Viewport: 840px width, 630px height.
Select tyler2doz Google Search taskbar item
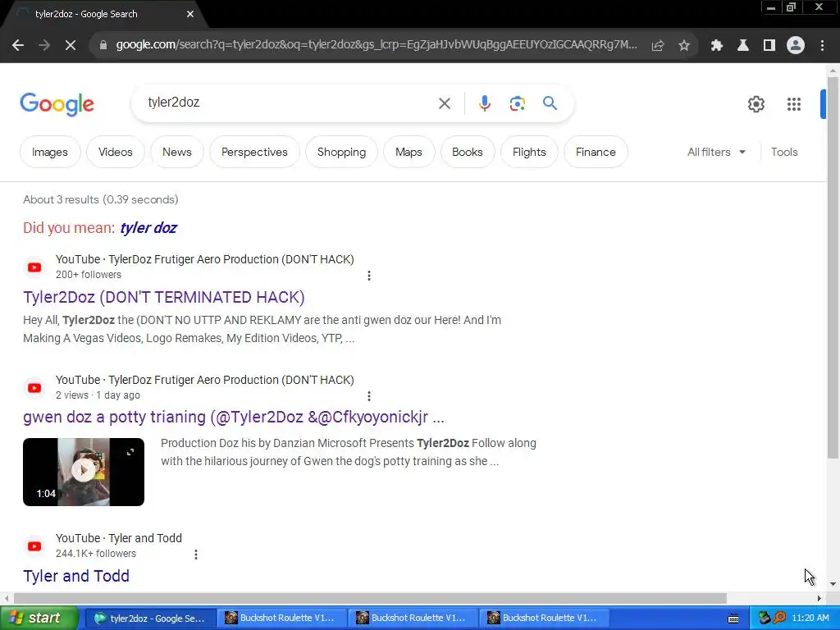pos(150,619)
